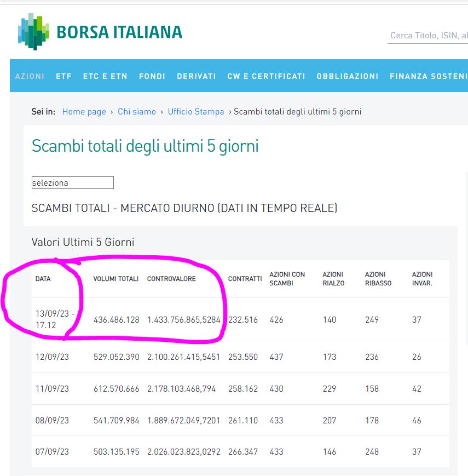The width and height of the screenshot is (468, 476).
Task: Select contratti value 258.162
Action: pos(243,388)
